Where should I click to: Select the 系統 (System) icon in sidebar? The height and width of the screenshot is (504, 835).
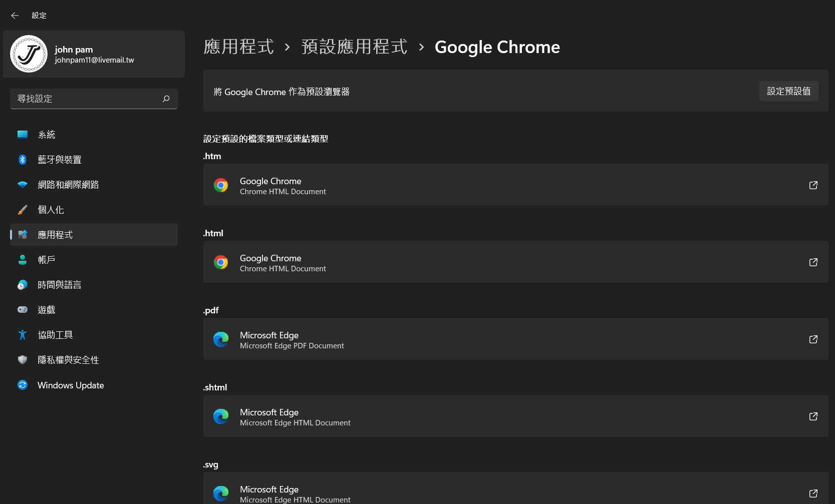coord(23,134)
